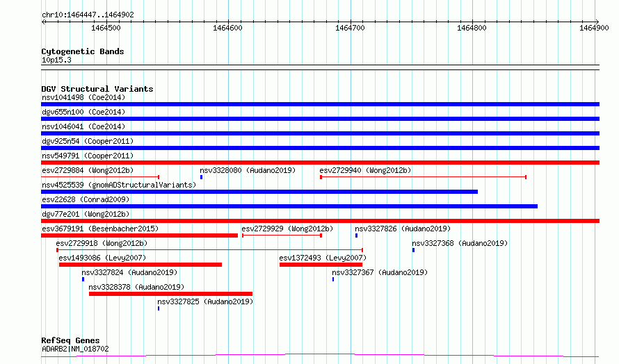
Task: Open variant label esv3679191 (Besenbacher2015)
Action: (100, 229)
